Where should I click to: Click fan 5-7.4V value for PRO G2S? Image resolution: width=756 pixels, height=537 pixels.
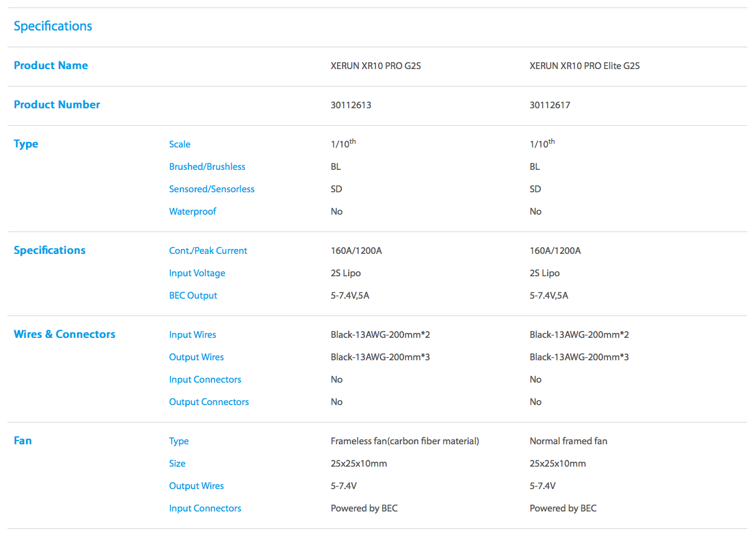pos(344,486)
